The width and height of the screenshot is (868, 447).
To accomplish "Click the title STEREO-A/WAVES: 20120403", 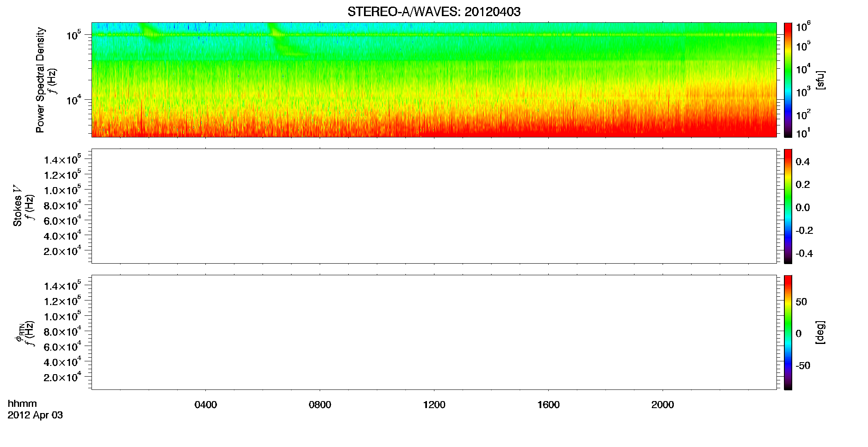I will coord(434,12).
